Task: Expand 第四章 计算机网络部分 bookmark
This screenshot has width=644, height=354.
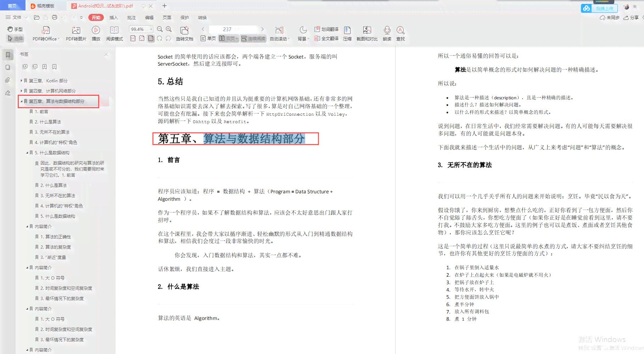Action: [21, 91]
